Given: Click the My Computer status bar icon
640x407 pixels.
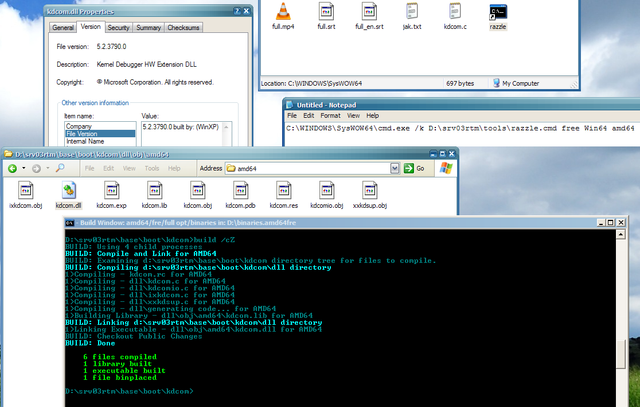Looking at the screenshot, I should 496,83.
